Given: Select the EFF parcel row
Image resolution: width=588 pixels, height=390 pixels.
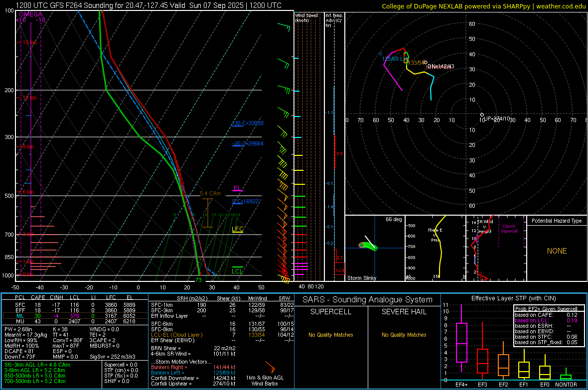Looking at the screenshot, I should 75,310.
